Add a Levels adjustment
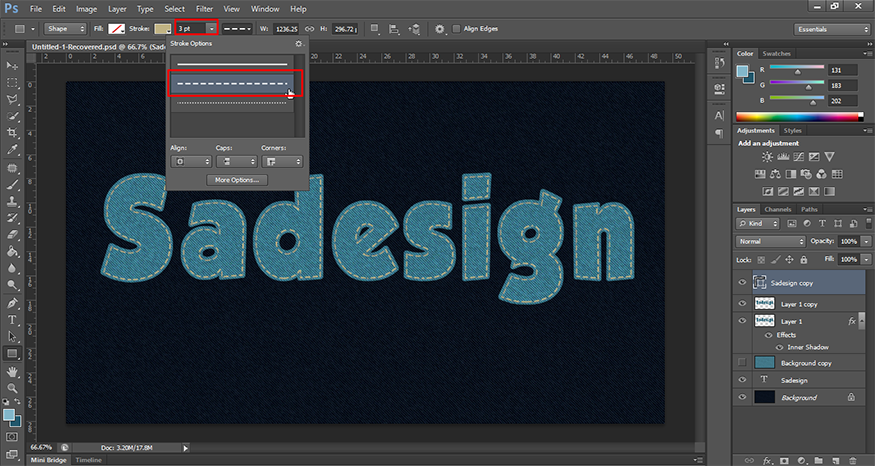 pos(783,157)
